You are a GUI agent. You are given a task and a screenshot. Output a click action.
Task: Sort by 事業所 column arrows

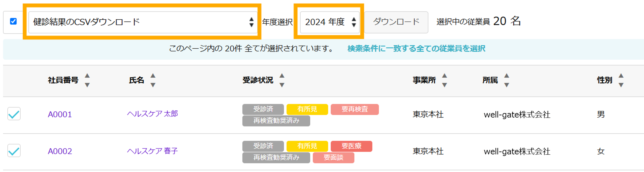pyautogui.click(x=444, y=80)
